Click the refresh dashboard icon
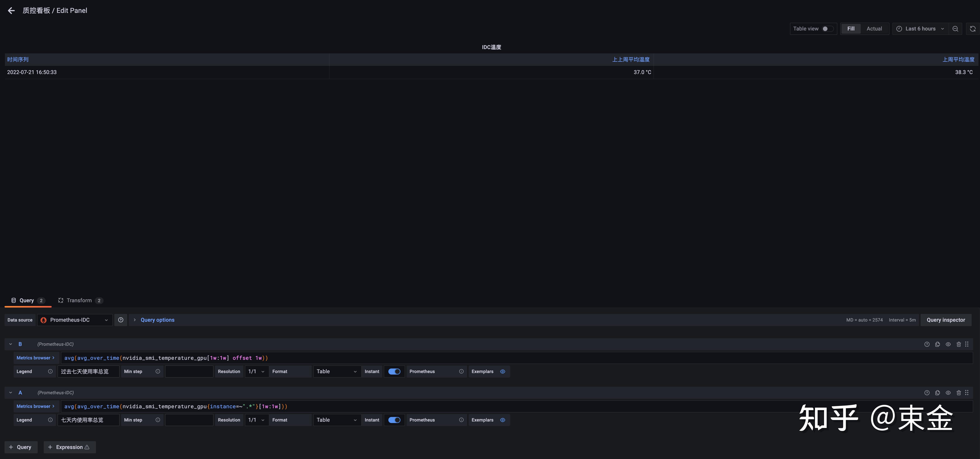The image size is (980, 459). [972, 29]
